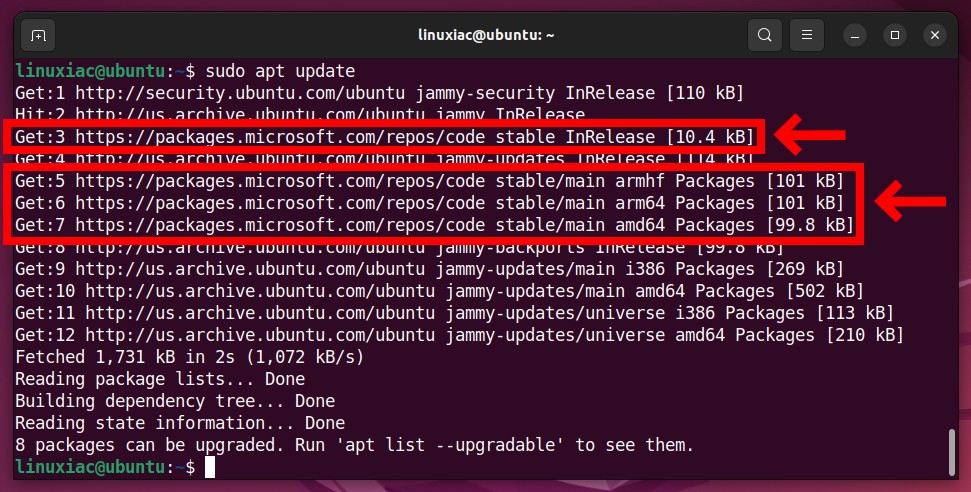Click the sudo apt update command
971x492 pixels.
click(x=280, y=71)
